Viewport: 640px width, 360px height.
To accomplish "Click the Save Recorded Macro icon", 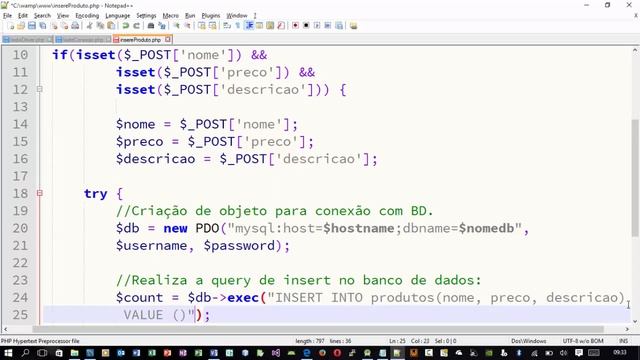I will pos(339,26).
